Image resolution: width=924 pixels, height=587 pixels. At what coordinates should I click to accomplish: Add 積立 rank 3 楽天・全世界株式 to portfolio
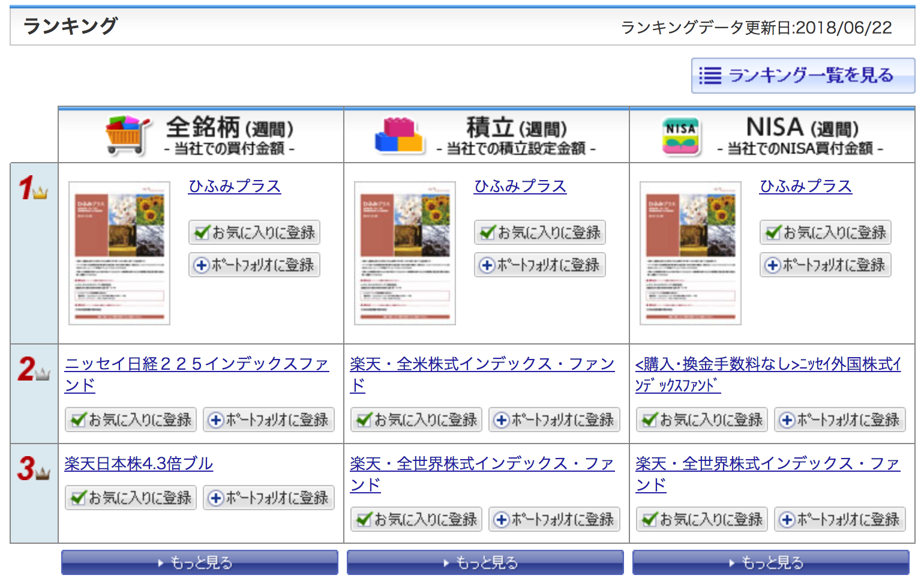pos(554,519)
